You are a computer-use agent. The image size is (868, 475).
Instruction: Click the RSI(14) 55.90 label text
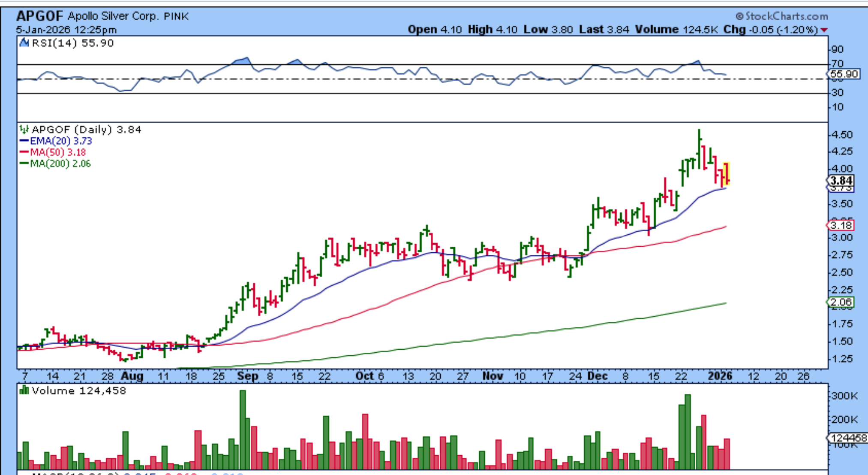[73, 43]
